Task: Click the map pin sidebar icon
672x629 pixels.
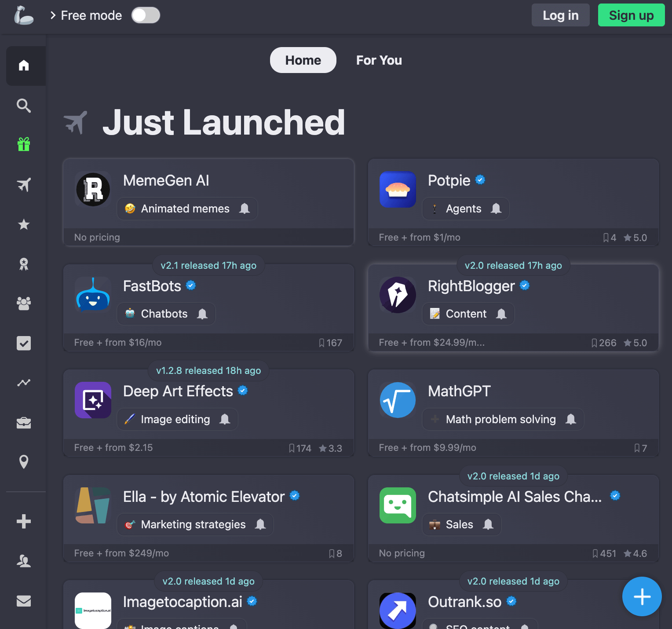Action: click(24, 462)
